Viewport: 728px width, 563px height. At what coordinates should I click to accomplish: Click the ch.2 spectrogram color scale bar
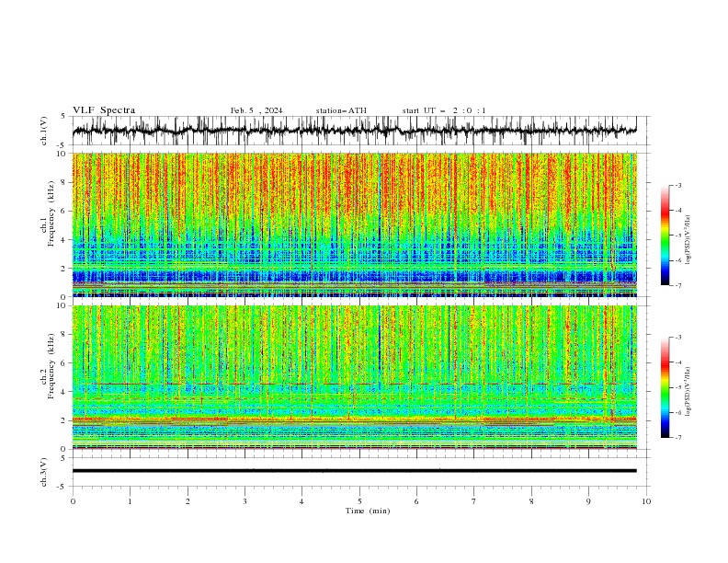tap(665, 387)
